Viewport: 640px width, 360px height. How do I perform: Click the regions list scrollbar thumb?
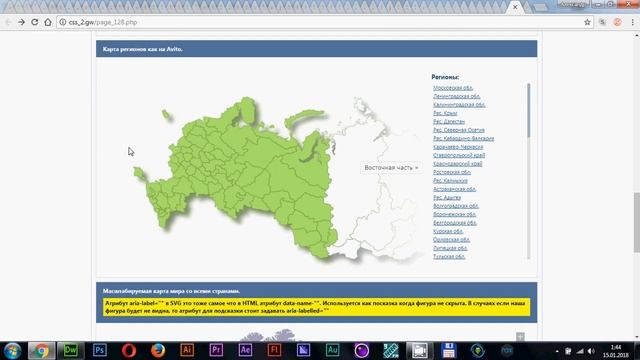pos(529,110)
